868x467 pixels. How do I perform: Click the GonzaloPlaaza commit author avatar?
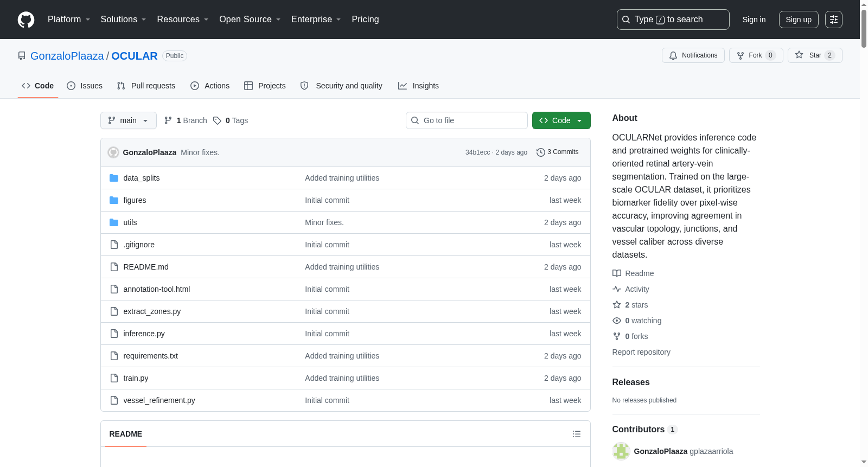[113, 152]
